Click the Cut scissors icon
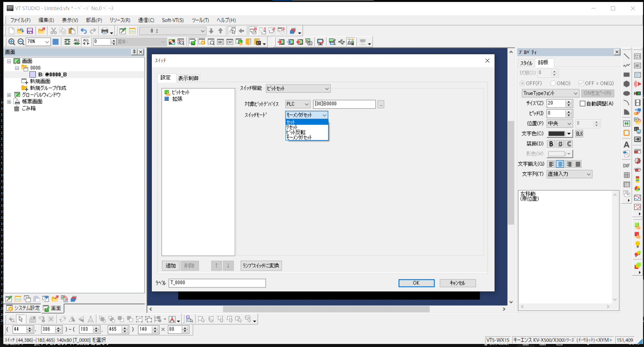Image resolution: width=644 pixels, height=347 pixels. pyautogui.click(x=53, y=31)
